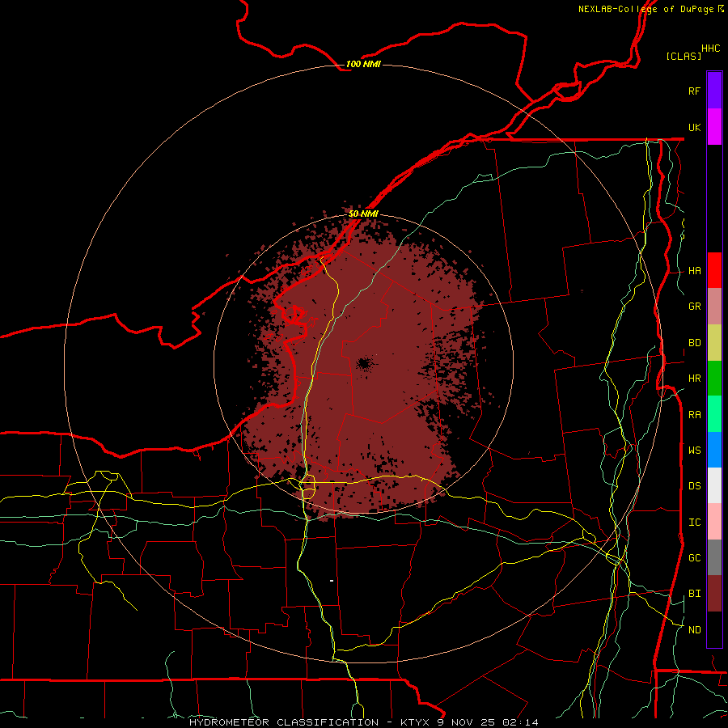Click the HR green legend swatch

coord(714,378)
